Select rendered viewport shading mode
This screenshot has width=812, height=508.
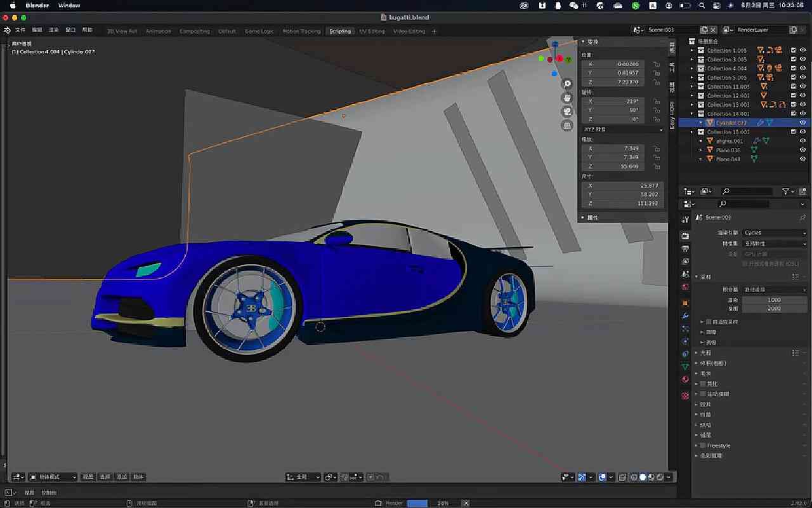659,477
